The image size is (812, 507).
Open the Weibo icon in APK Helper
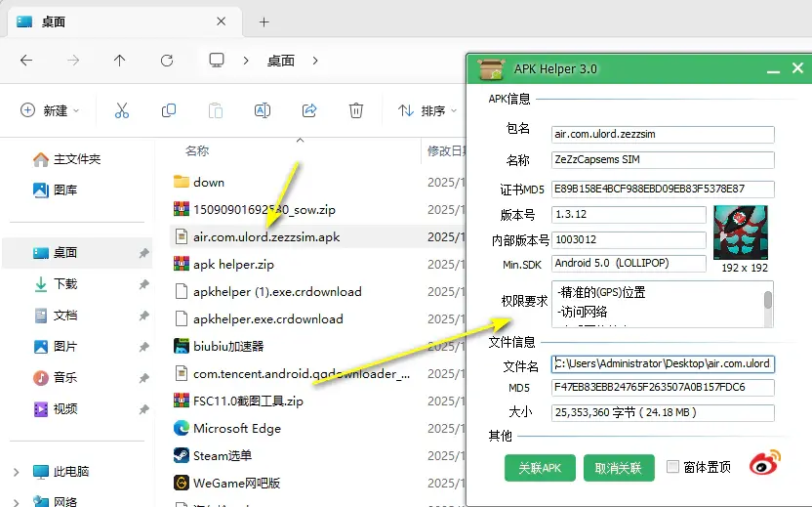tap(765, 462)
